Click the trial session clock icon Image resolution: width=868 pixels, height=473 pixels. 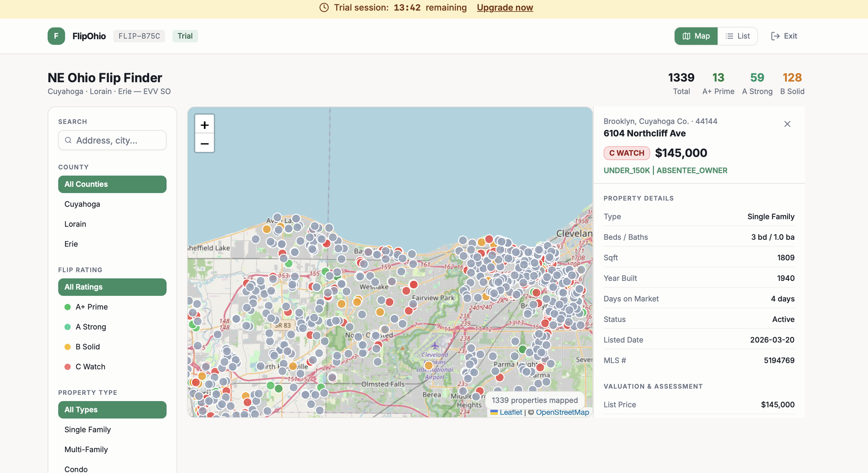point(324,8)
